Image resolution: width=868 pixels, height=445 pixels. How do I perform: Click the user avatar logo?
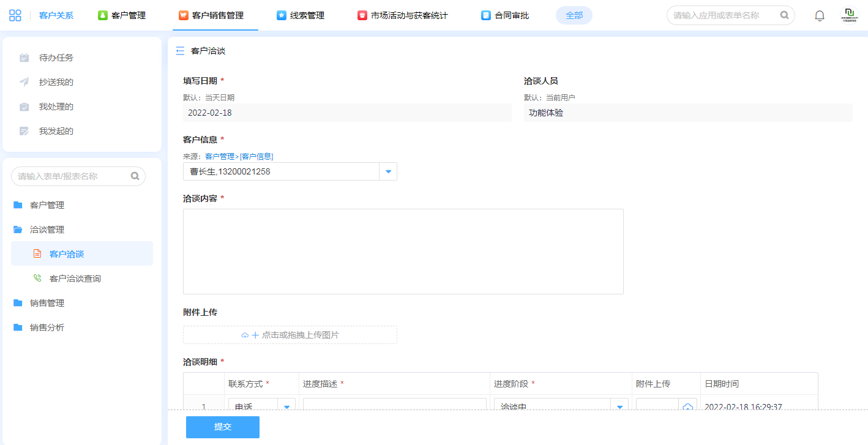849,15
